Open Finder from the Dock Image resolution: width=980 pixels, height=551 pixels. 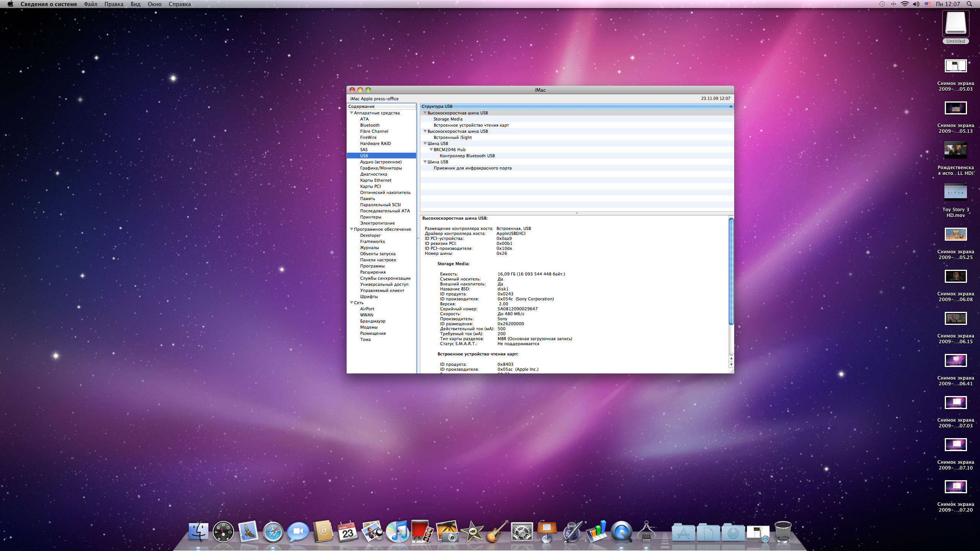coord(198,532)
